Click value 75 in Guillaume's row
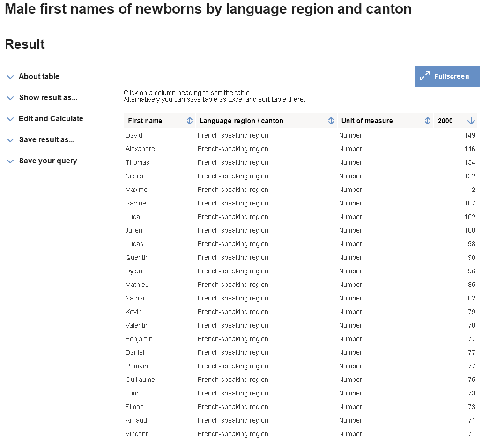 tap(472, 380)
